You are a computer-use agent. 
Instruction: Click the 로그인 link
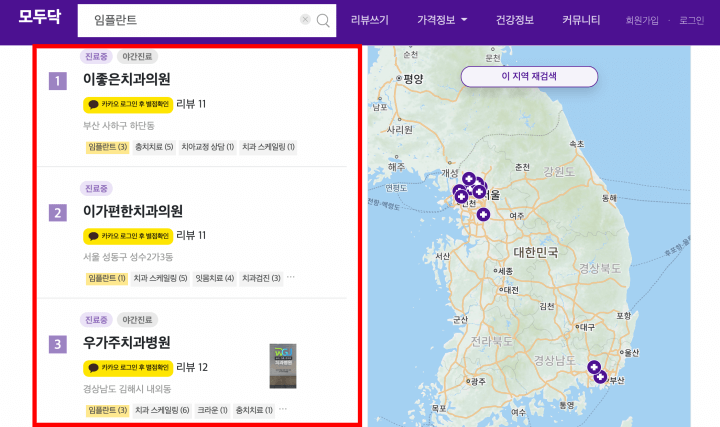point(692,21)
